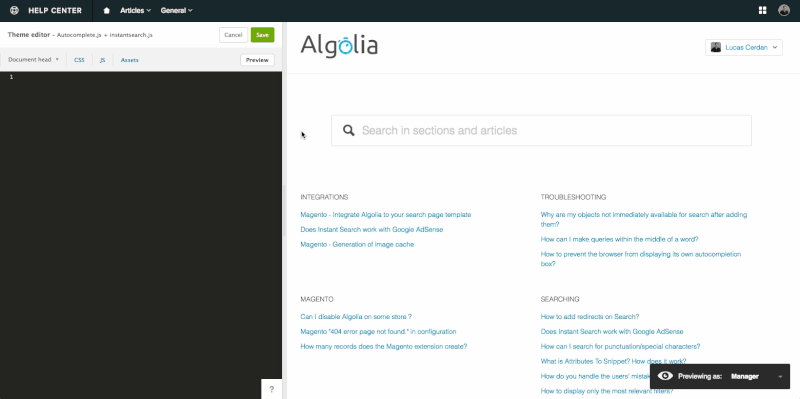Screen dimensions: 800x399
Task: Expand the Document head template dropdown
Action: [33, 60]
